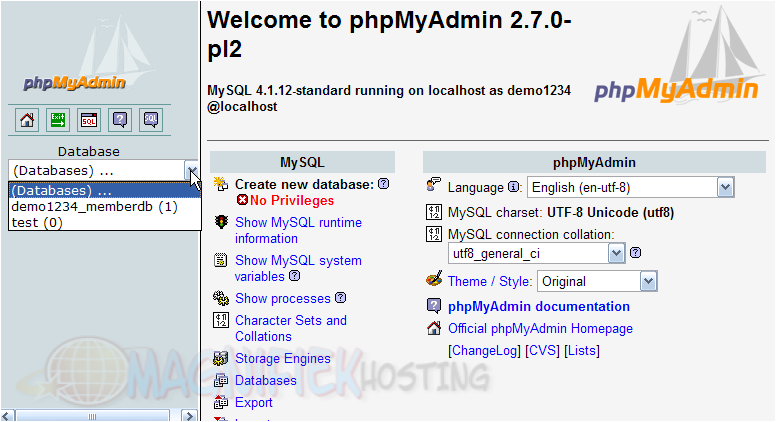The height and width of the screenshot is (422, 776).
Task: Click the Storage Engines icon
Action: click(x=221, y=358)
